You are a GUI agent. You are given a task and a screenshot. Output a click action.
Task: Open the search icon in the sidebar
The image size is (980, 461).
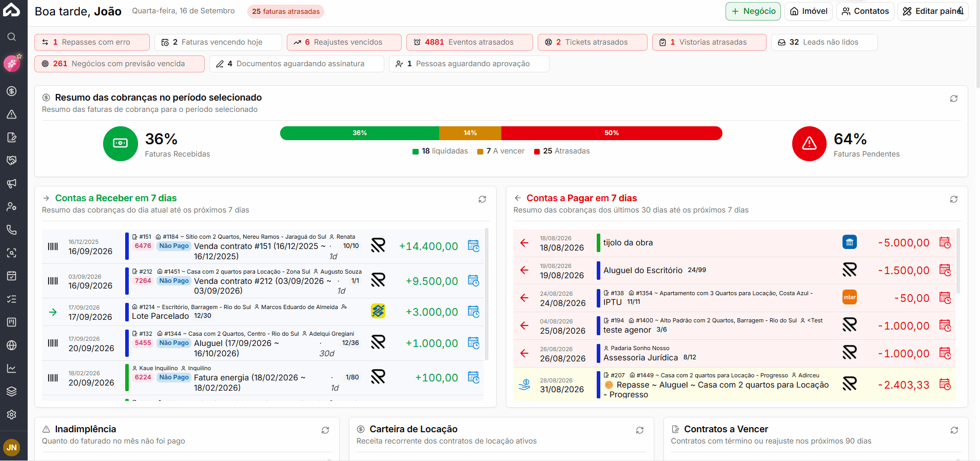(x=11, y=37)
